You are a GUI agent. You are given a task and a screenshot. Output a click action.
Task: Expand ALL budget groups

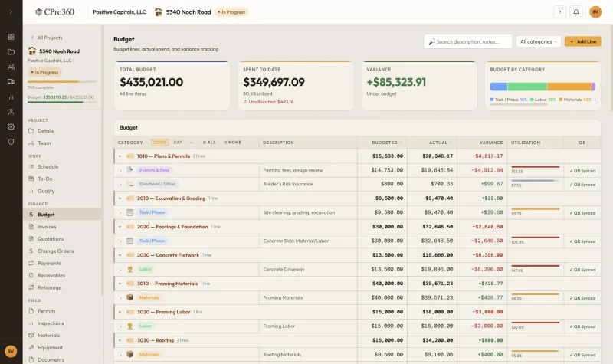(209, 143)
